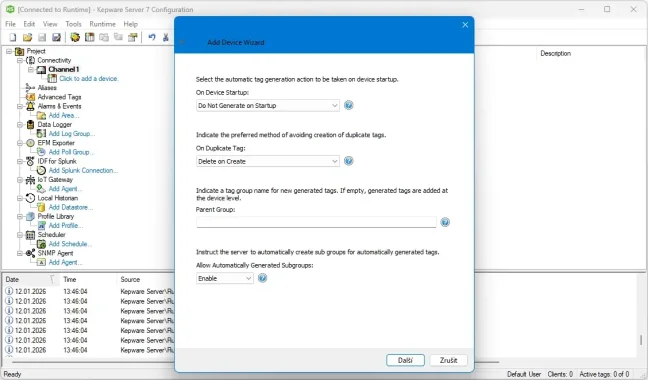Click the New Project toolbar icon
Screen dimensions: 648x380
(x=13, y=38)
